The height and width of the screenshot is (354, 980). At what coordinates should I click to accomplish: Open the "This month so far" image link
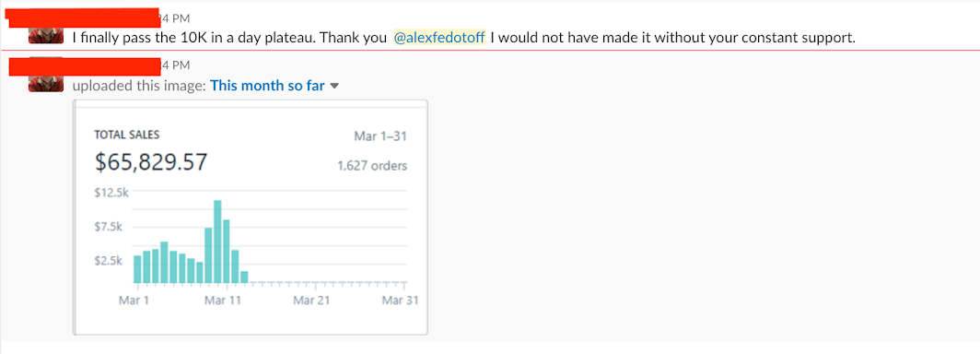(x=267, y=86)
